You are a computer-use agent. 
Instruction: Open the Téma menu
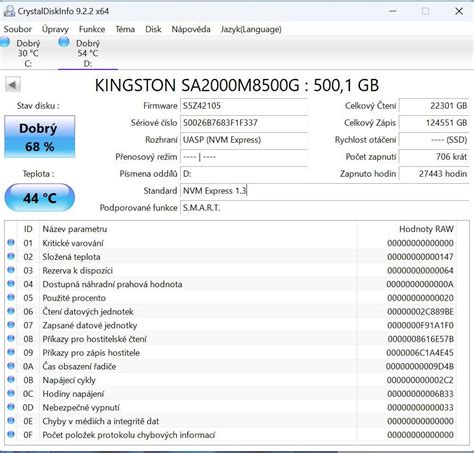(125, 29)
